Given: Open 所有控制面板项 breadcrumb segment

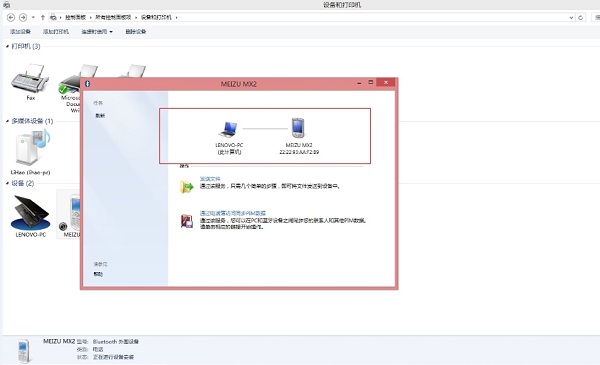Looking at the screenshot, I should tap(113, 17).
